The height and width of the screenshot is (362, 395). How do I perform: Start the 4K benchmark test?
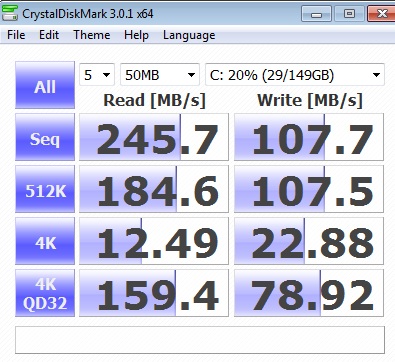(x=45, y=241)
